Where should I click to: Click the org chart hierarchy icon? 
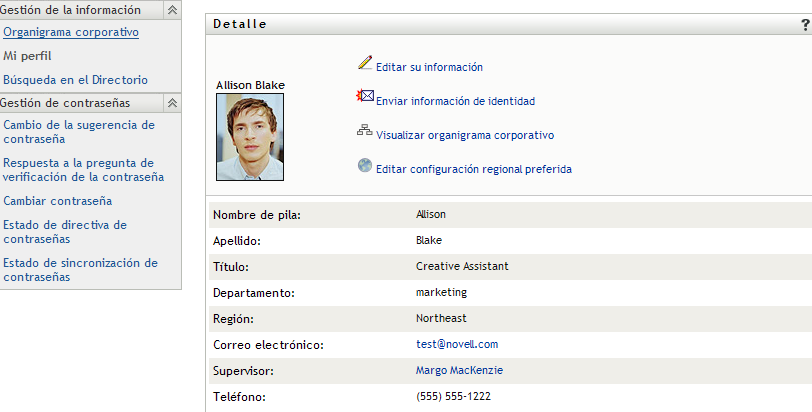point(365,131)
